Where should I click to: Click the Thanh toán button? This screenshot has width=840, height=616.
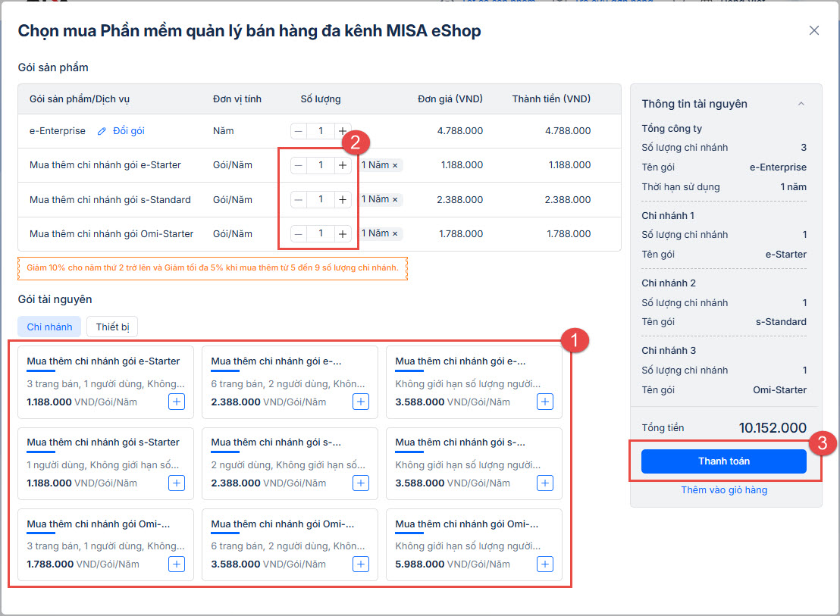click(724, 461)
